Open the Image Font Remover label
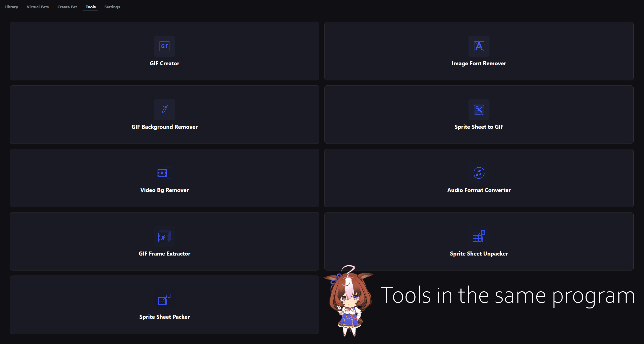644x344 pixels. (479, 64)
